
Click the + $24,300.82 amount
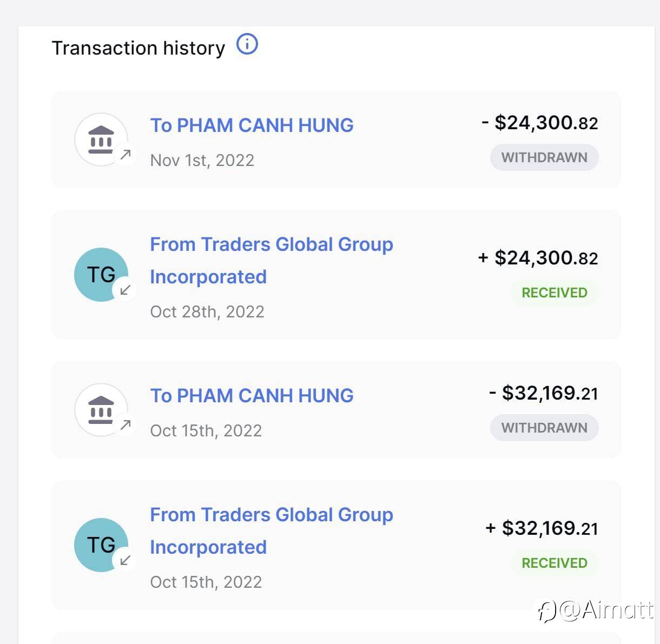[x=538, y=258]
